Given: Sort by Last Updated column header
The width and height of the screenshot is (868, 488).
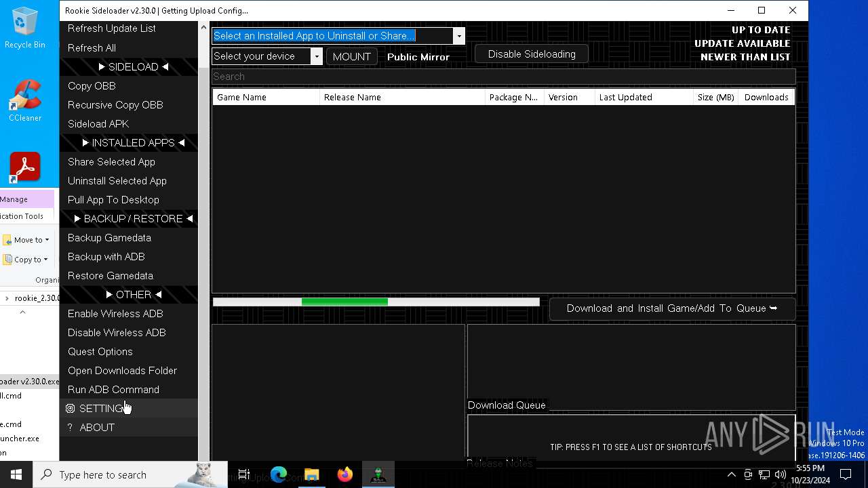Looking at the screenshot, I should (644, 97).
